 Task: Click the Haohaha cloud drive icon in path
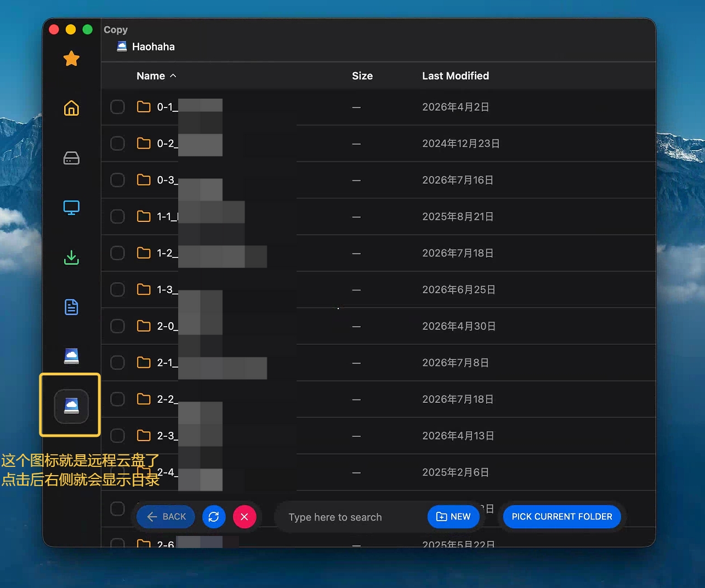tap(122, 47)
